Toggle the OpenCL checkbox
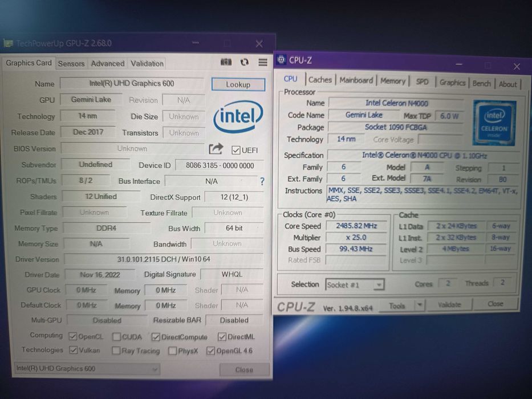Image resolution: width=532 pixels, height=399 pixels. (72, 336)
